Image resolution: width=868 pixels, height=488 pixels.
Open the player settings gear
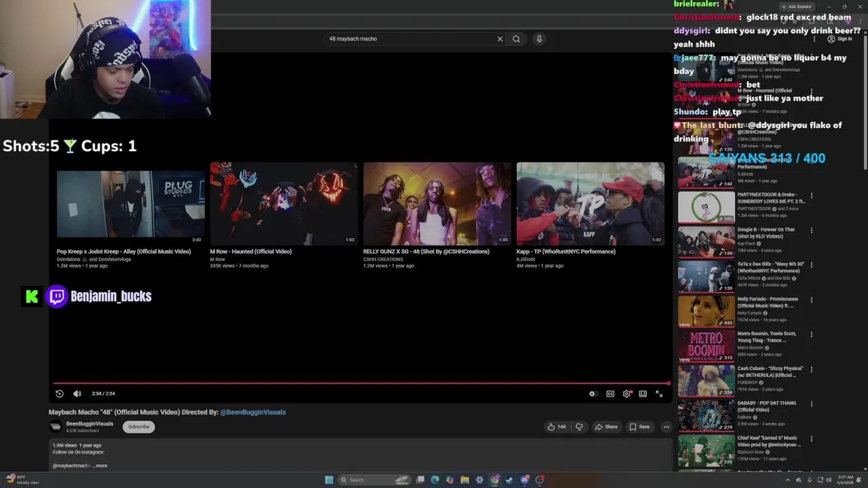[x=627, y=393]
